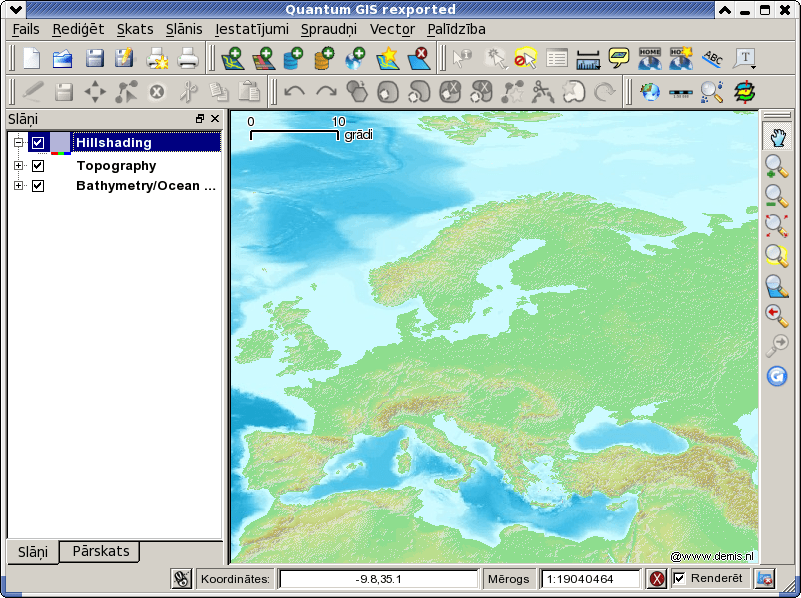Screen dimensions: 801x598
Task: Open the Palīdzība menu
Action: coord(456,29)
